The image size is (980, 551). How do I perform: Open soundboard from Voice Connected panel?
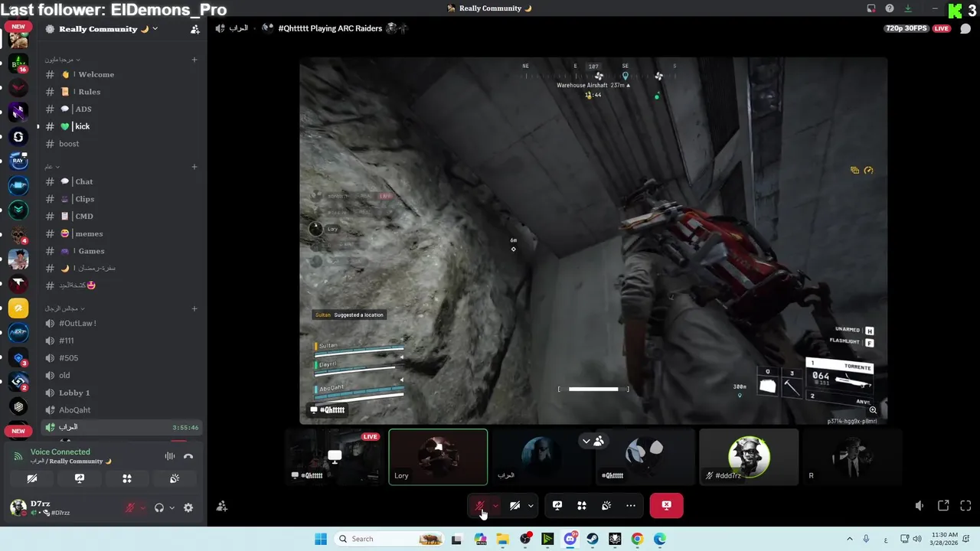click(x=175, y=478)
